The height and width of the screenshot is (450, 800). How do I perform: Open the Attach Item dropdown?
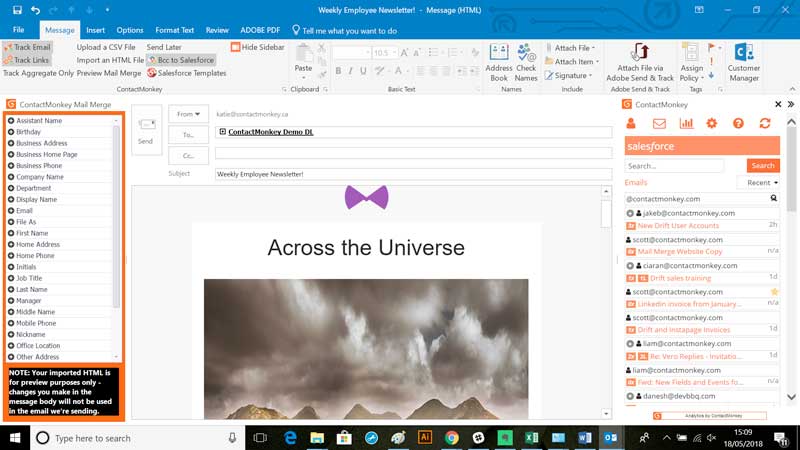[572, 62]
